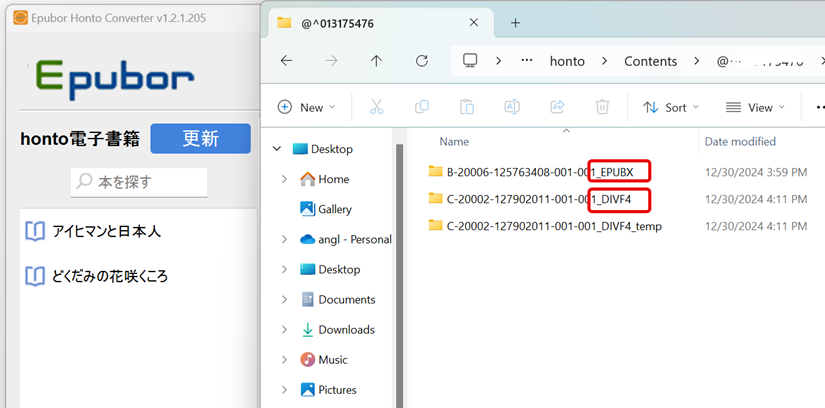Viewport: 825px width, 408px height.
Task: Open angl - Personal OneDrive
Action: (345, 240)
